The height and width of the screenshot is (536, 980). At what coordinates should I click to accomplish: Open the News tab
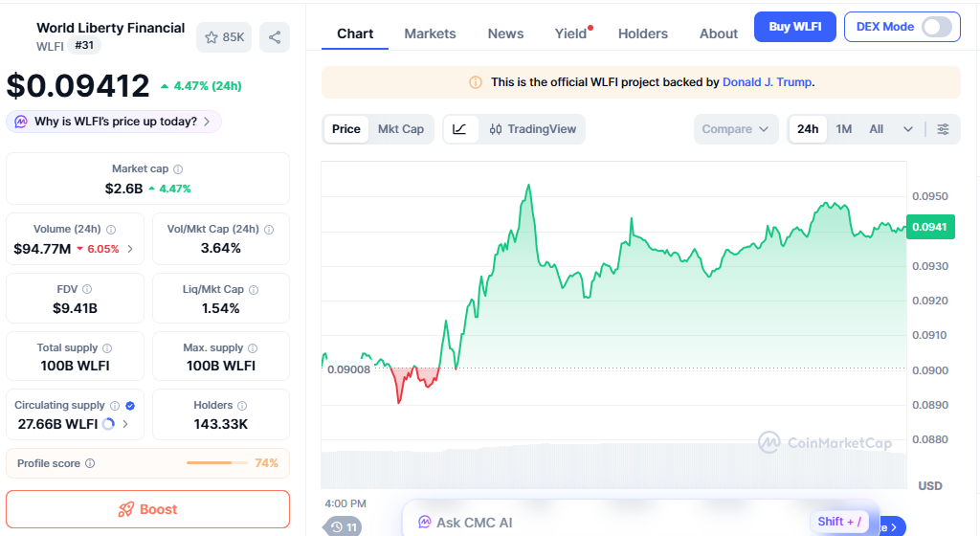click(505, 33)
